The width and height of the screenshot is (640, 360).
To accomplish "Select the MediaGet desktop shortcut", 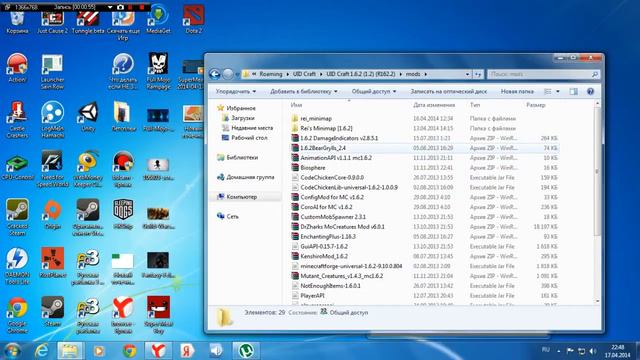I will click(x=158, y=20).
